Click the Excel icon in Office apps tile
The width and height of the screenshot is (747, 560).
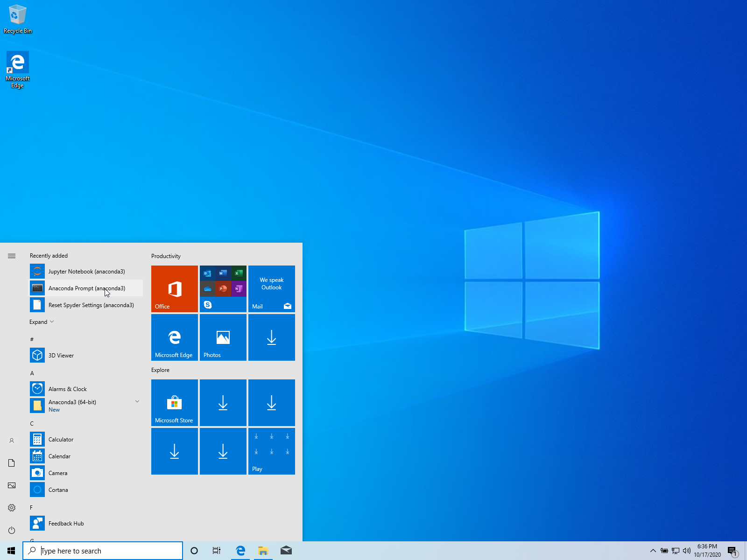[x=239, y=273]
